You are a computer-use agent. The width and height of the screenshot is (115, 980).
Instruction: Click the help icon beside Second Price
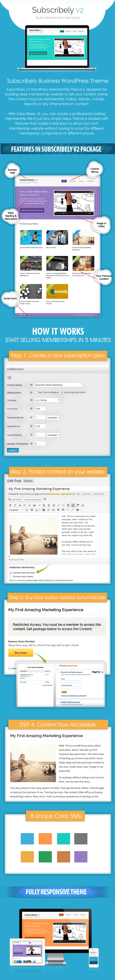(31, 426)
